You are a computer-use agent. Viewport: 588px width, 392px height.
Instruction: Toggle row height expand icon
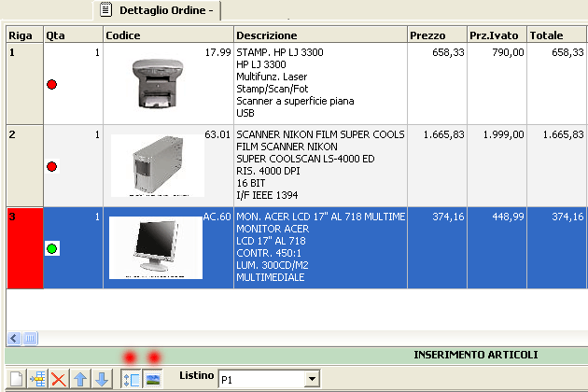pyautogui.click(x=131, y=379)
